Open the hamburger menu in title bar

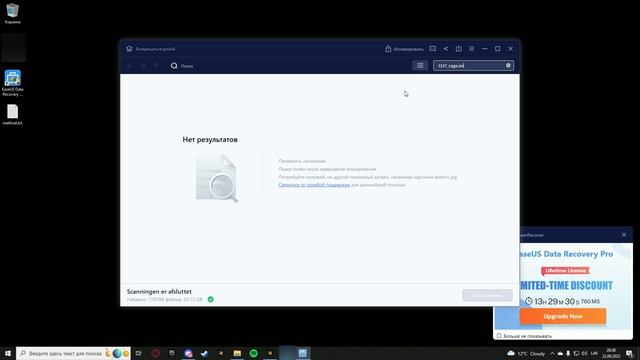tap(472, 49)
